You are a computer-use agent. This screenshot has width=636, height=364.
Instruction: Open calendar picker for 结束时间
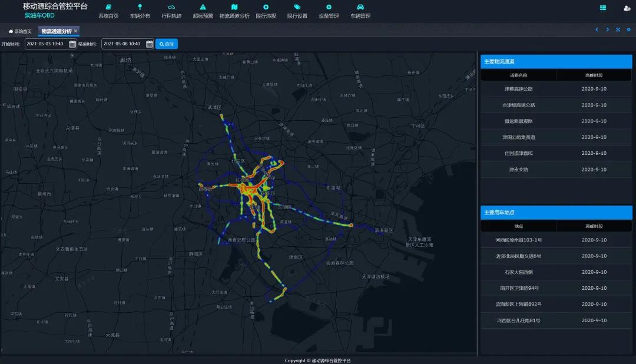(150, 44)
